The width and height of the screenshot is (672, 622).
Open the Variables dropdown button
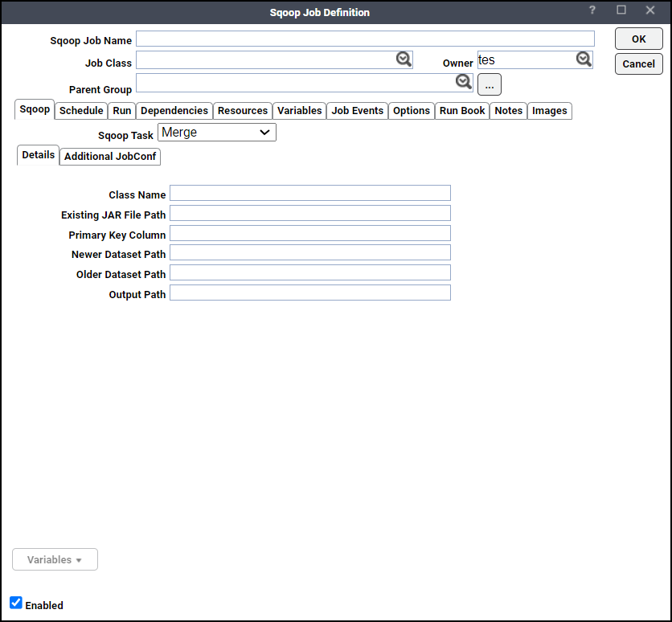click(x=55, y=559)
